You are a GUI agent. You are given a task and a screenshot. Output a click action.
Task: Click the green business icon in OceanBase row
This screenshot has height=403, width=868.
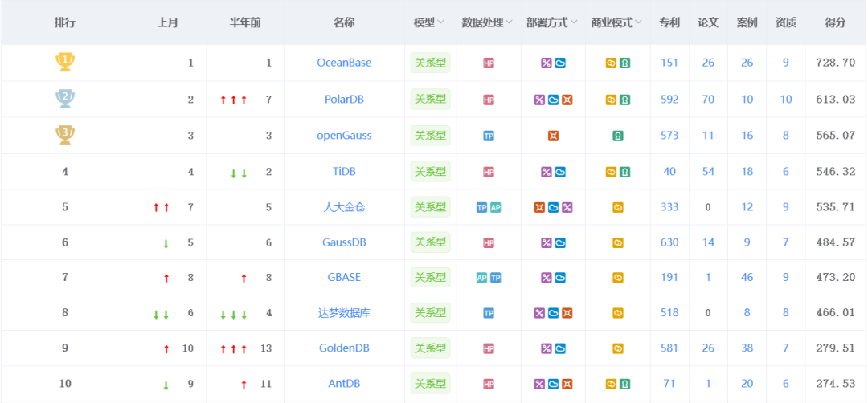click(624, 63)
